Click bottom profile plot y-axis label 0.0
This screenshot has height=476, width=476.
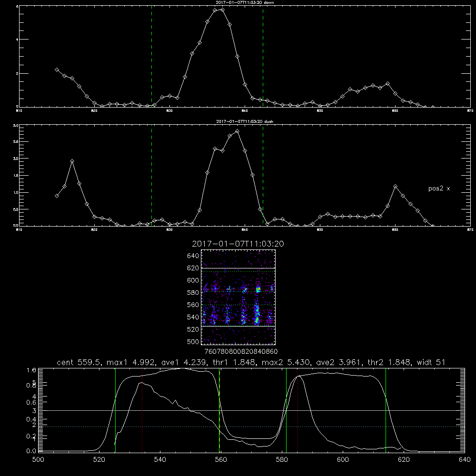(31, 451)
